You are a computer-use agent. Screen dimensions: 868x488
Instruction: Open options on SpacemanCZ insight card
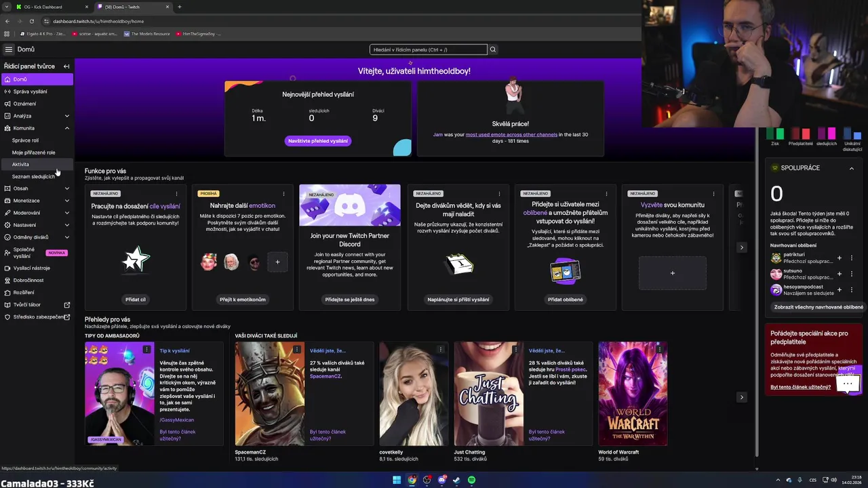(296, 350)
